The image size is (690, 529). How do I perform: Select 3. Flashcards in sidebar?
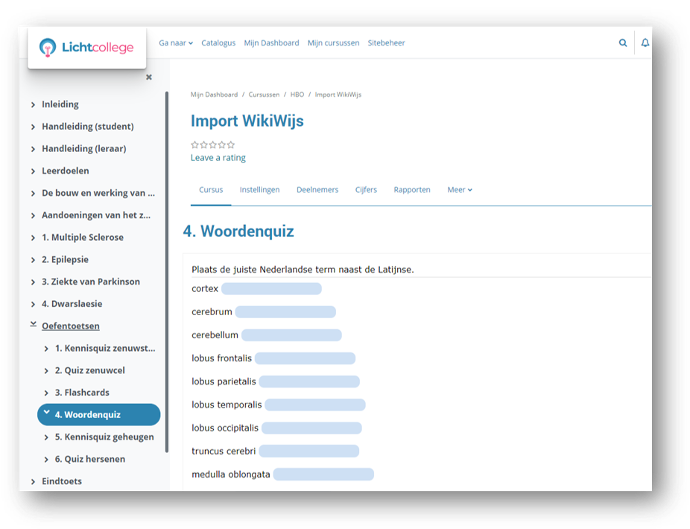click(x=82, y=392)
